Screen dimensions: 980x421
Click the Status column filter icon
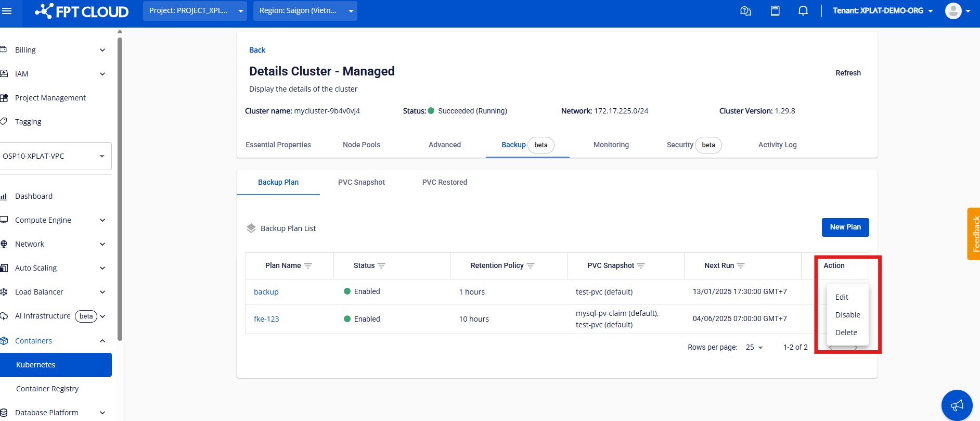coord(381,266)
